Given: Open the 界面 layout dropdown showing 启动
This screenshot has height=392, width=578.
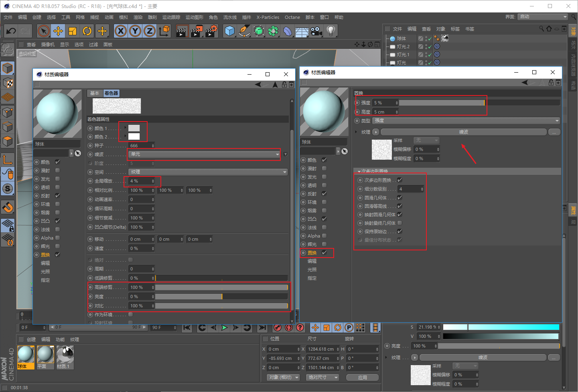Looking at the screenshot, I should (x=543, y=17).
